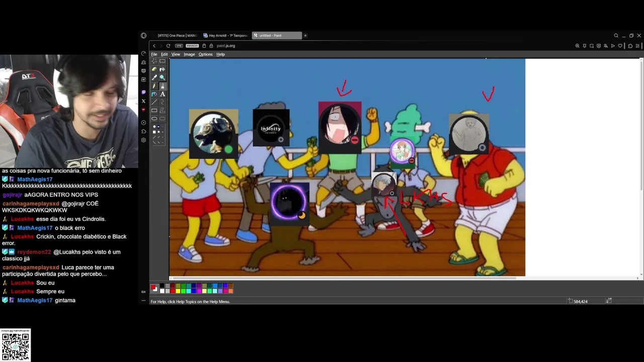This screenshot has width=644, height=362.
Task: Select the Free-Form Select tool
Action: tap(154, 61)
